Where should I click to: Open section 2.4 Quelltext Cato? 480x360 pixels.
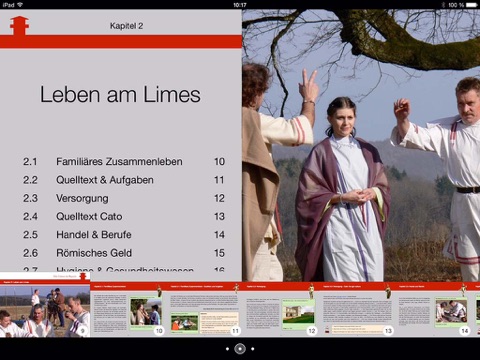[124, 217]
